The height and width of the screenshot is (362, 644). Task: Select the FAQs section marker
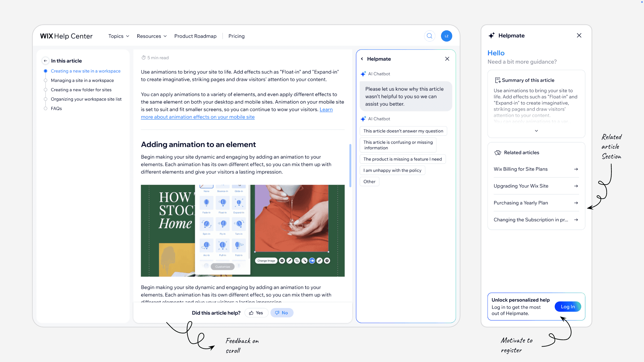point(46,109)
